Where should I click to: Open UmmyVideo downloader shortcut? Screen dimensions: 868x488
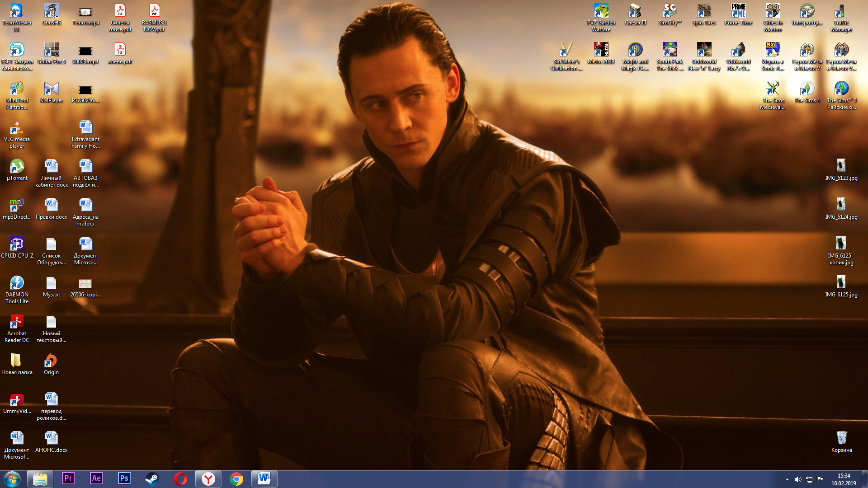17,403
